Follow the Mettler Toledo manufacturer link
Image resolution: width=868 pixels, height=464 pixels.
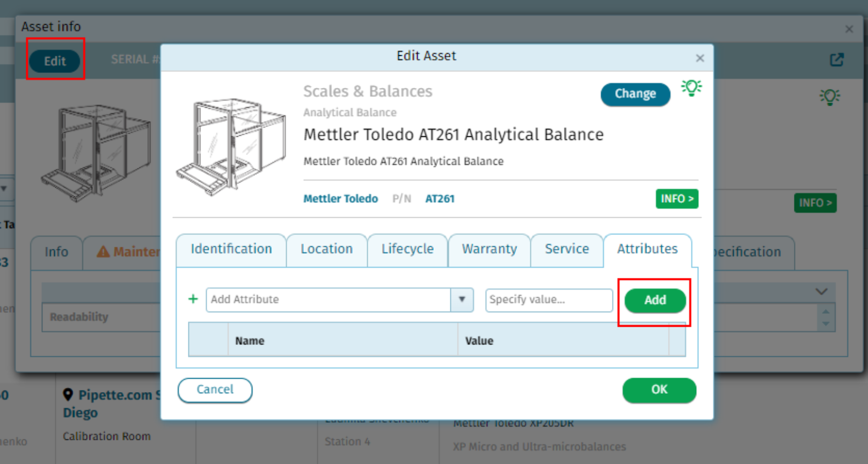point(340,199)
